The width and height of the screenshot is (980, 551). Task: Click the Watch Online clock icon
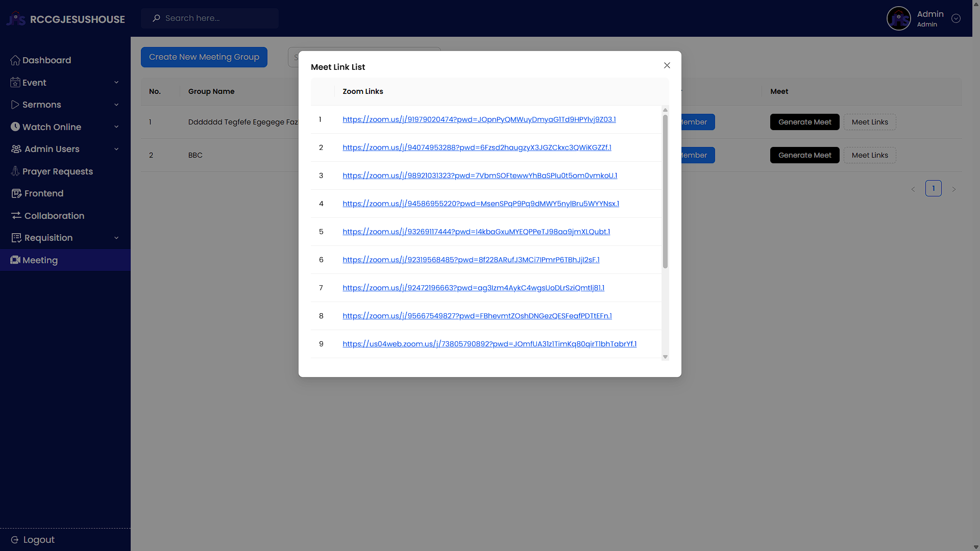[15, 127]
